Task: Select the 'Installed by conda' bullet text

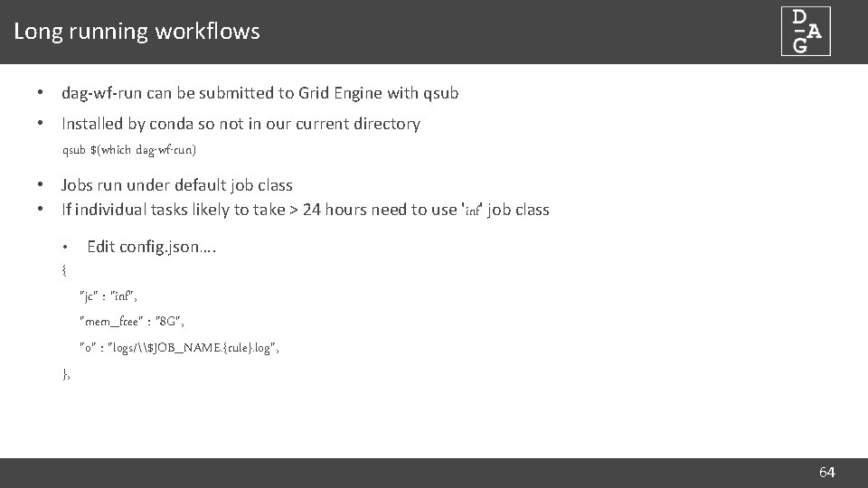Action: pyautogui.click(x=241, y=124)
